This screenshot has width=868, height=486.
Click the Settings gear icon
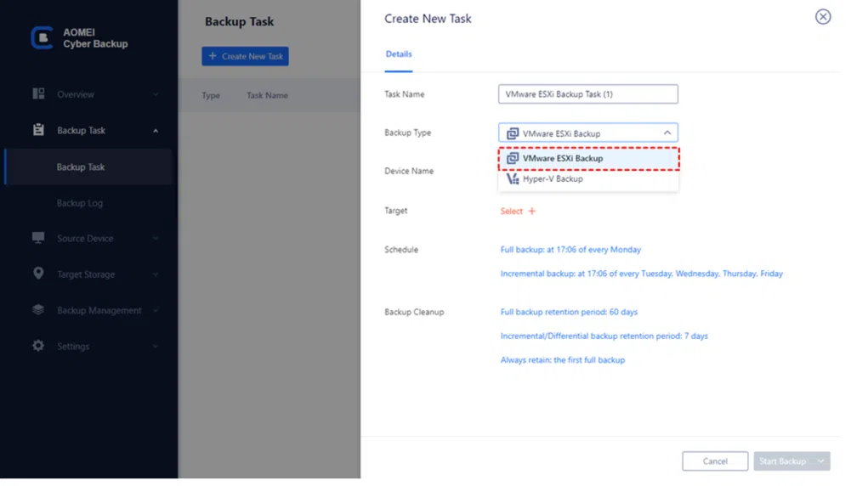(x=38, y=346)
